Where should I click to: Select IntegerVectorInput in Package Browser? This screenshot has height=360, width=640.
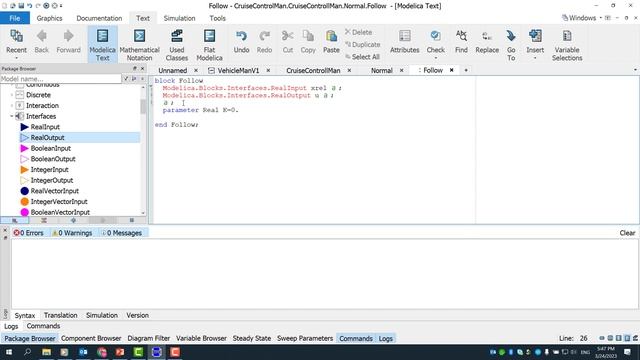pyautogui.click(x=59, y=201)
